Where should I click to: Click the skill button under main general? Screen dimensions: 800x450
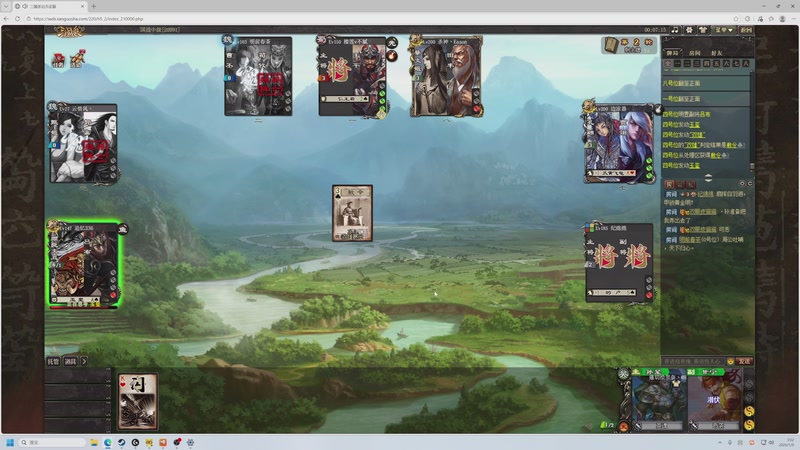click(x=662, y=426)
